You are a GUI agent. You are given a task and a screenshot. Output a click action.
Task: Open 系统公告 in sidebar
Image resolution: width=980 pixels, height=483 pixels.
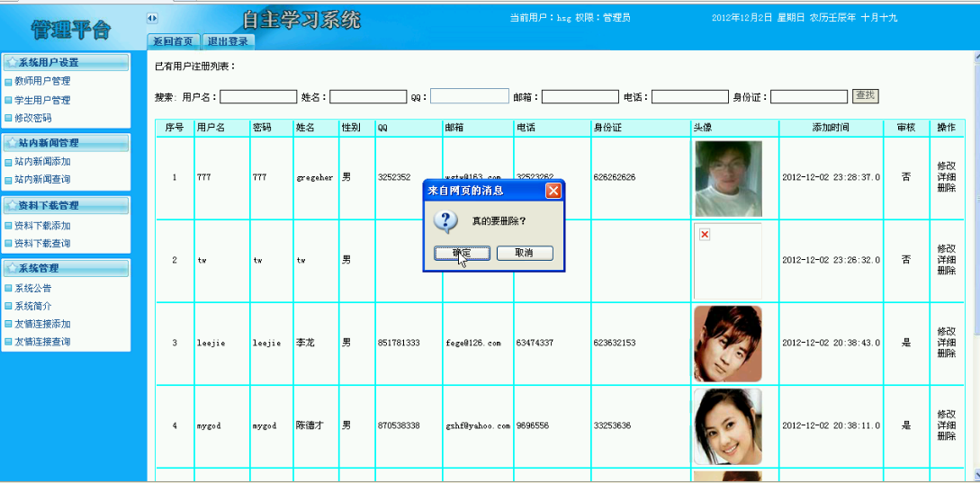click(33, 288)
